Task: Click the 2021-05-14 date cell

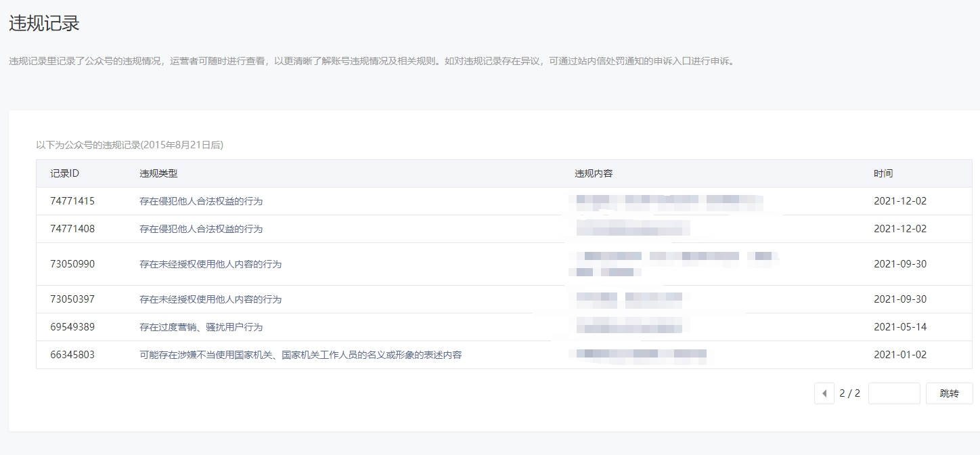Action: (900, 327)
